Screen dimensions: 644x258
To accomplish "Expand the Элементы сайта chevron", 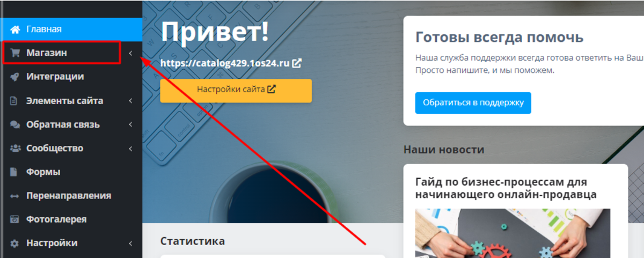I will pos(130,101).
